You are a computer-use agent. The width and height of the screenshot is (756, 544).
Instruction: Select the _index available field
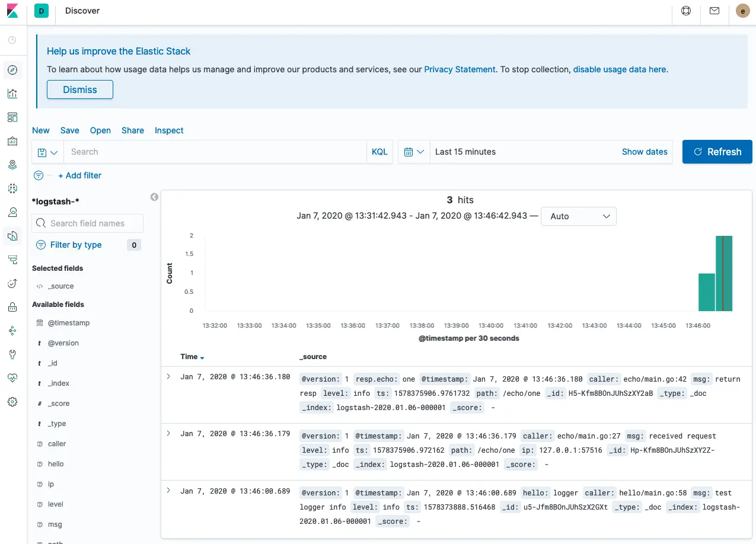tap(58, 383)
